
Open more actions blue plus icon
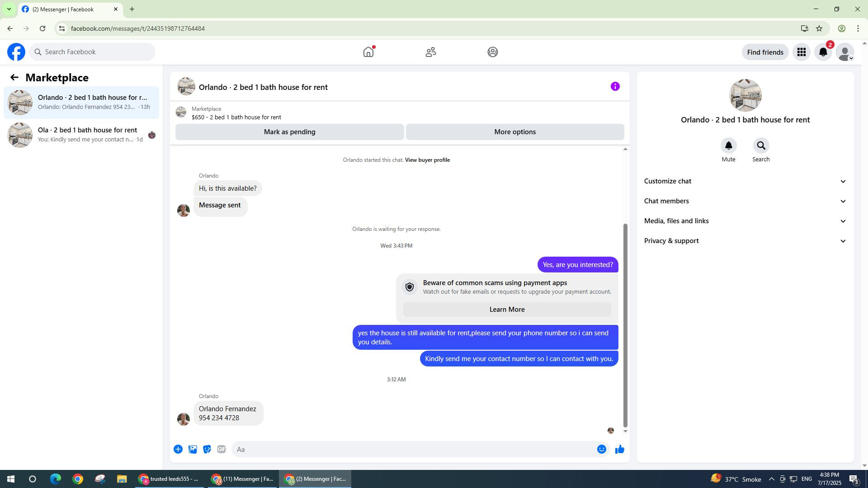(178, 449)
